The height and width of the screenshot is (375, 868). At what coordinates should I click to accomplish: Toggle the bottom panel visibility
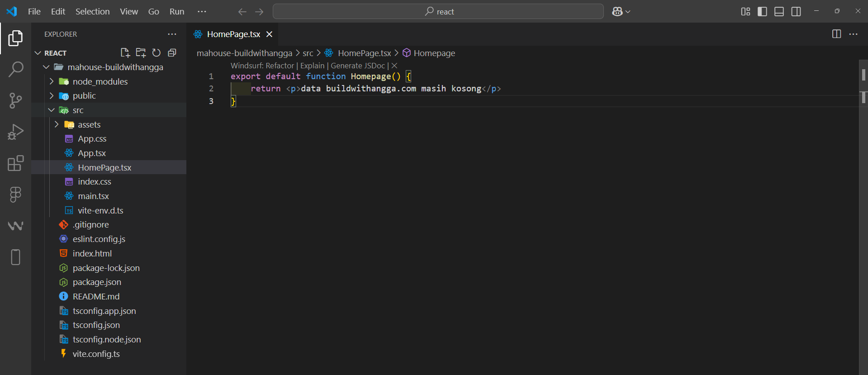click(779, 12)
